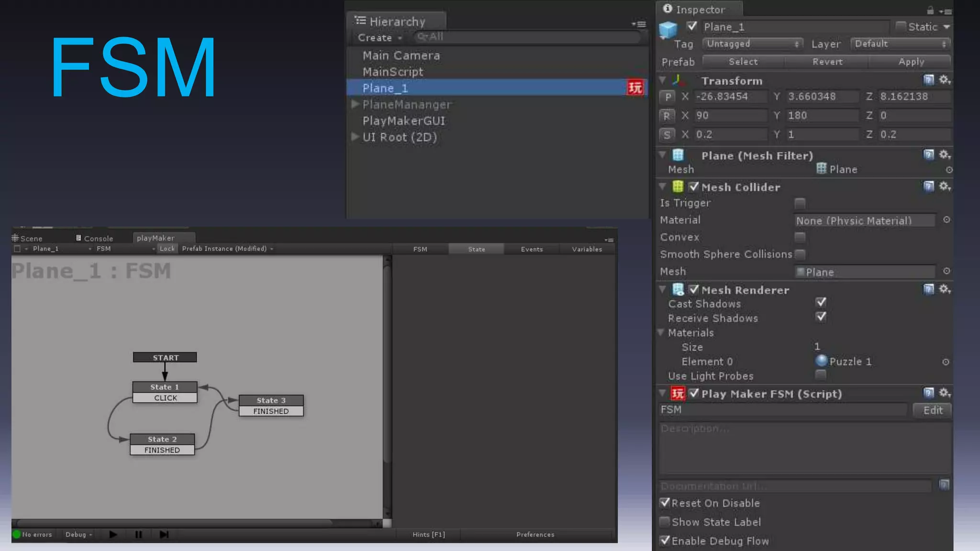Click the step forward icon

[x=164, y=534]
